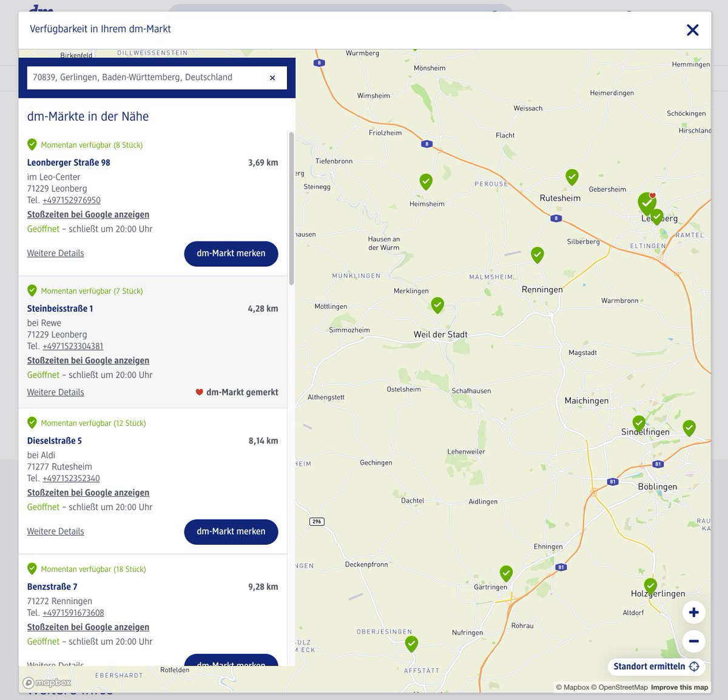Image resolution: width=728 pixels, height=700 pixels.
Task: Show Google Stoßzeiten for Leonberger Straße 98
Action: pyautogui.click(x=88, y=215)
